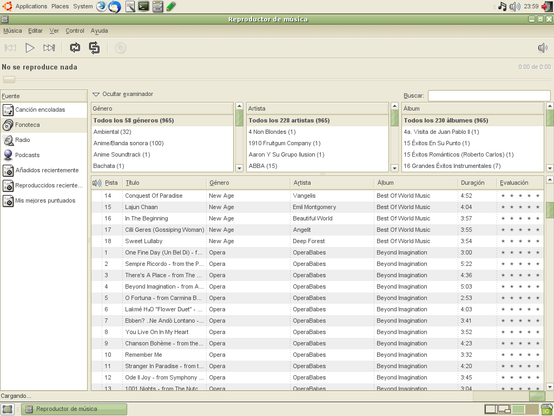Click the Buscar search field
The height and width of the screenshot is (416, 554).
(489, 96)
